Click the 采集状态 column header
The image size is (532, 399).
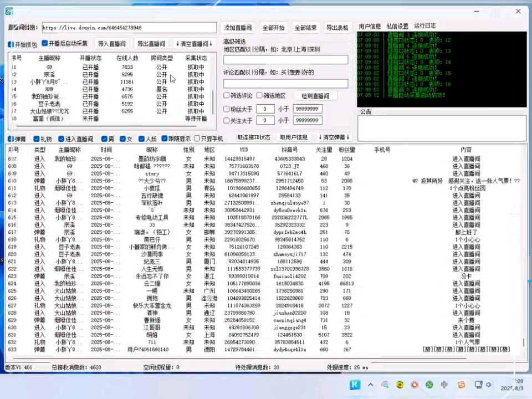[196, 58]
